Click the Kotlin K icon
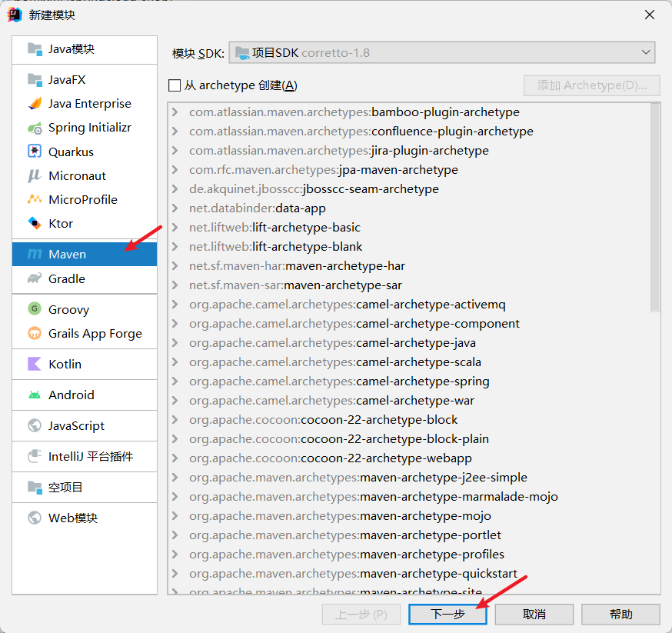Image resolution: width=672 pixels, height=633 pixels. [x=35, y=364]
